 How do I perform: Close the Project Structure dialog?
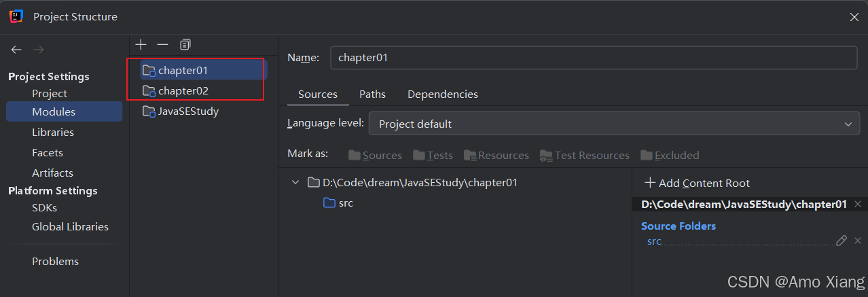click(x=854, y=17)
